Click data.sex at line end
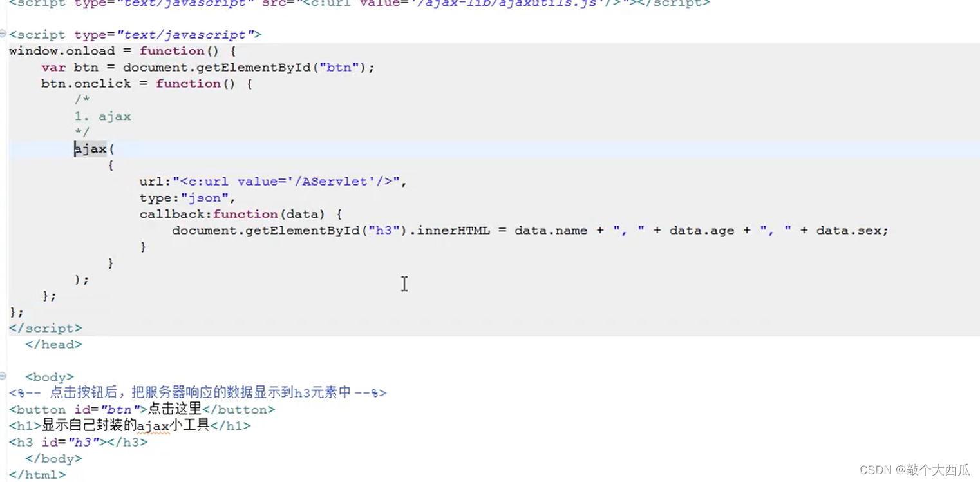 point(849,230)
